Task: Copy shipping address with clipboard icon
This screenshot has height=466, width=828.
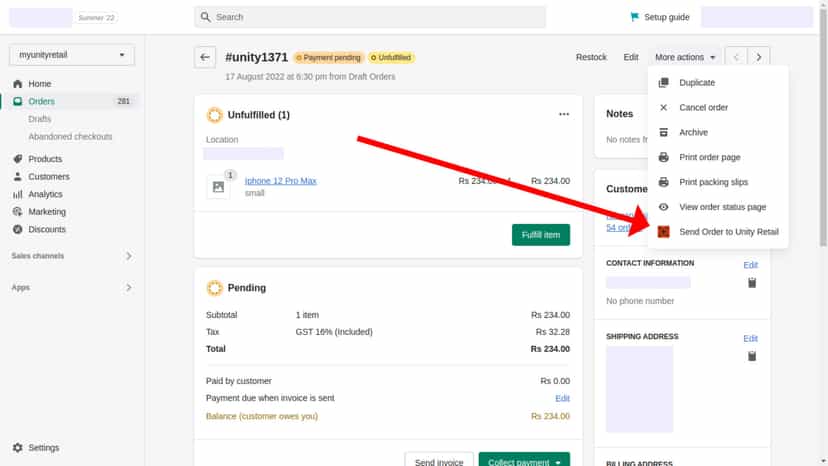Action: coord(752,356)
